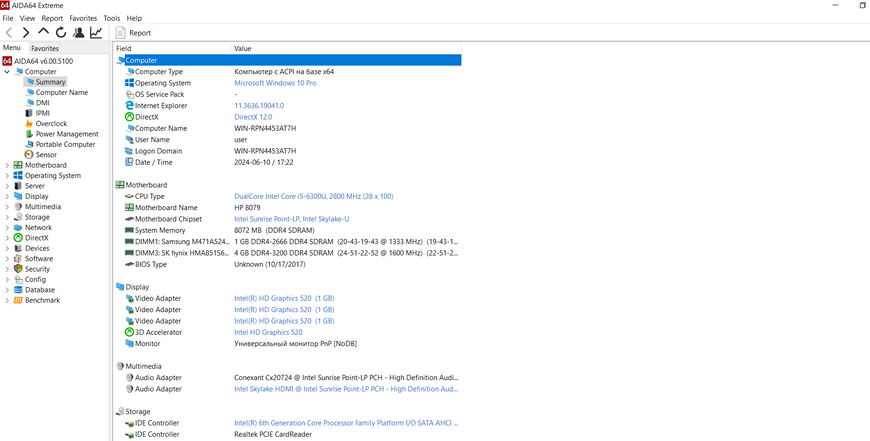Open the Tools menu
870x441 pixels.
[112, 18]
